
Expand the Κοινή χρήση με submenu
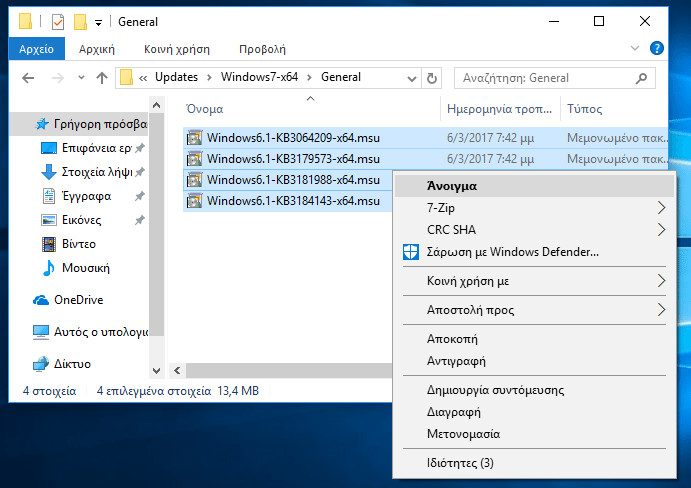534,281
